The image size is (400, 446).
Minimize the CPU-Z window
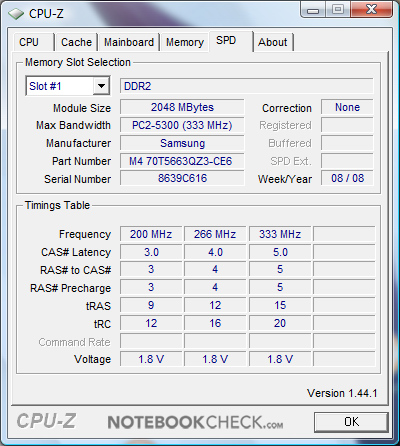(313, 10)
